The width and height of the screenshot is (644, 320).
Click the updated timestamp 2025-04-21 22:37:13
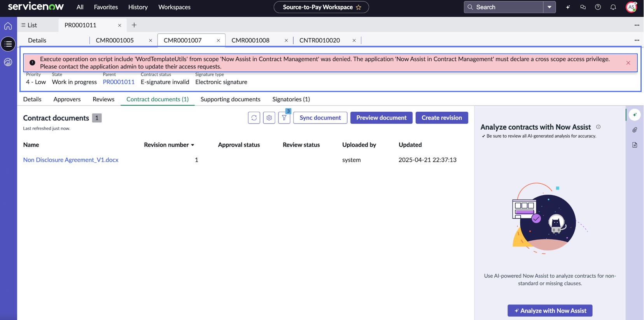click(428, 160)
